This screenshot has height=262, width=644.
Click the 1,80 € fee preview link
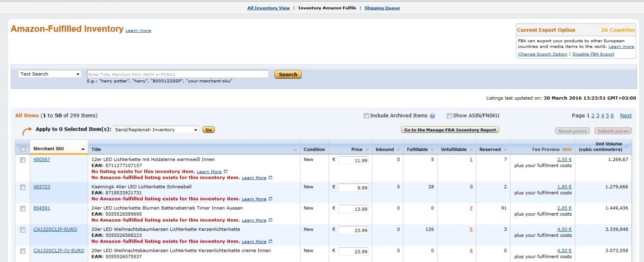click(565, 187)
